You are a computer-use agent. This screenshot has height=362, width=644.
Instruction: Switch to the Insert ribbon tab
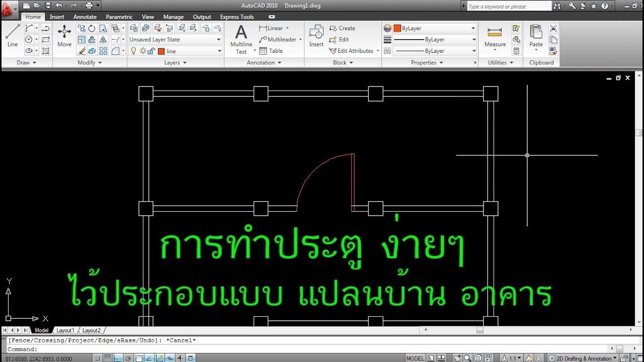click(57, 17)
